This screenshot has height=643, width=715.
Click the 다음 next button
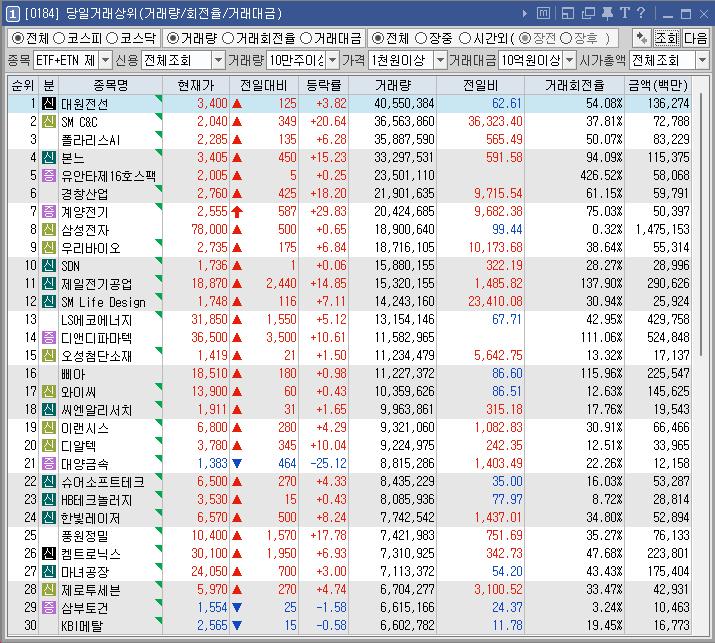point(695,38)
